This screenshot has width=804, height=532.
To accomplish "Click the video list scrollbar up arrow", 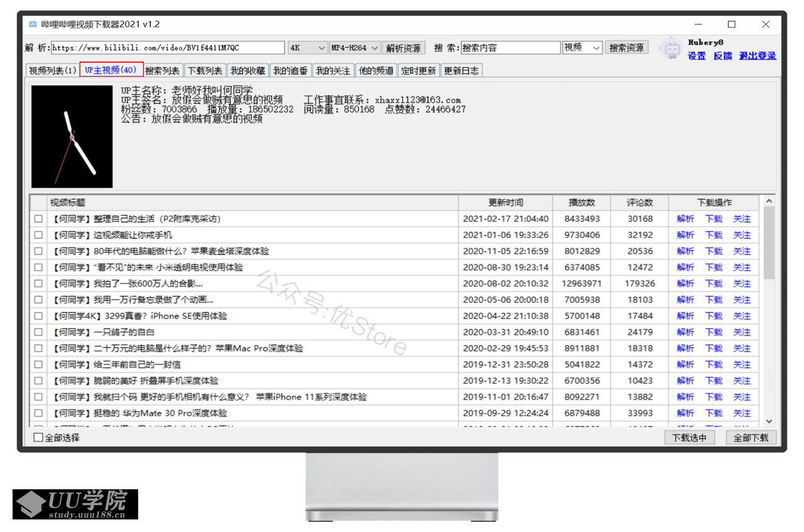I will click(769, 201).
